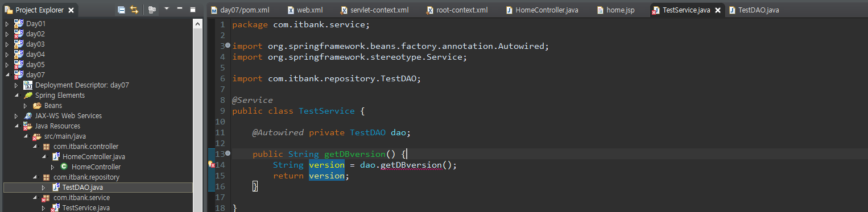Click the error quick-fix marker on line 14
The image size is (868, 212).
(x=212, y=165)
